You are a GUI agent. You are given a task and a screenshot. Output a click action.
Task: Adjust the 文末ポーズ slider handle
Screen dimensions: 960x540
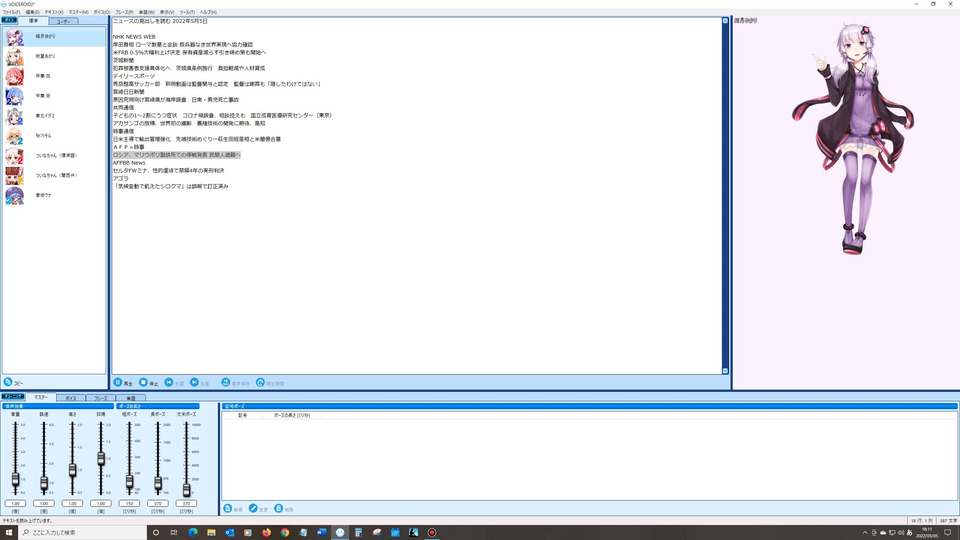186,489
